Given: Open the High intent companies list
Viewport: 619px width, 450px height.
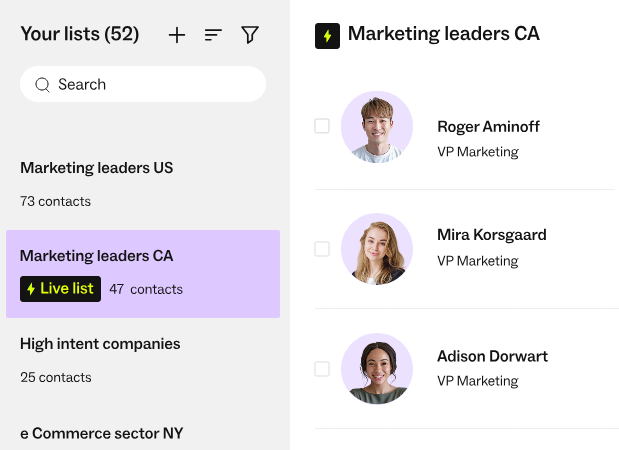Looking at the screenshot, I should (x=100, y=344).
